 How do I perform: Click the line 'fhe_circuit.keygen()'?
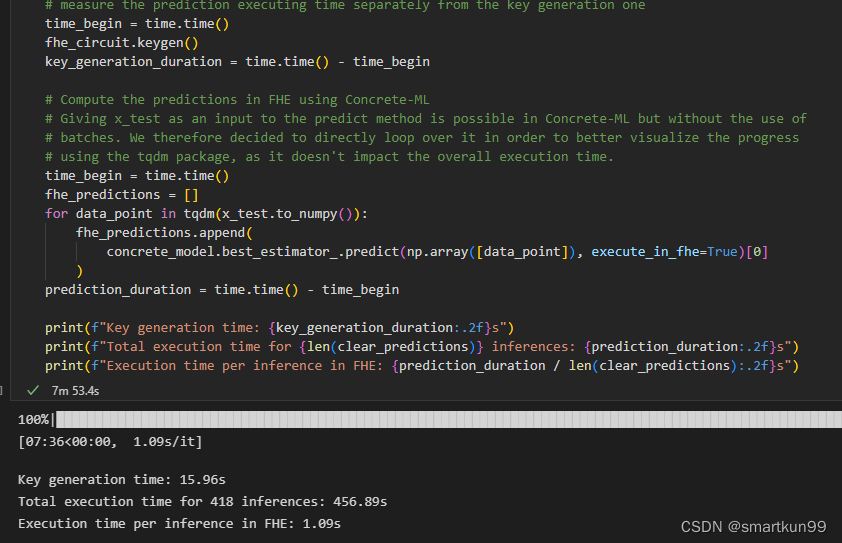pos(122,43)
